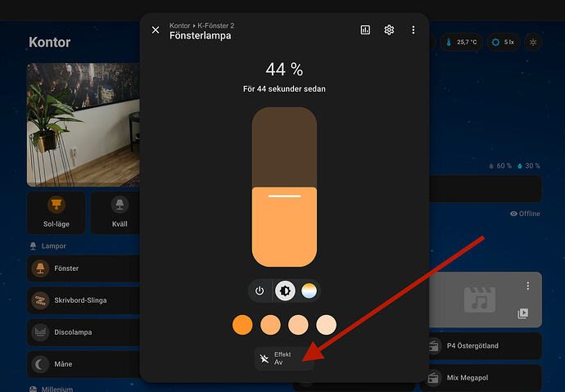This screenshot has width=565, height=392.
Task: Click the P4 Östergötland radio icon
Action: [x=433, y=346]
